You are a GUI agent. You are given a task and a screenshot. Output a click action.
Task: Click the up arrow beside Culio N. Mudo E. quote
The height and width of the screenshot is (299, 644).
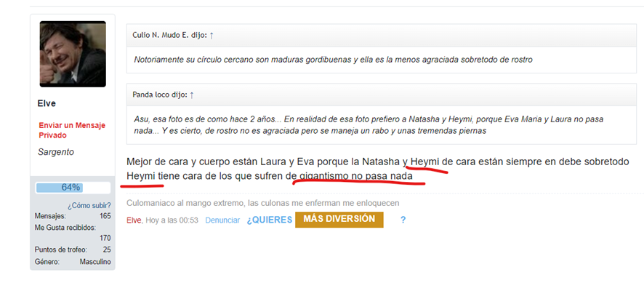point(212,35)
